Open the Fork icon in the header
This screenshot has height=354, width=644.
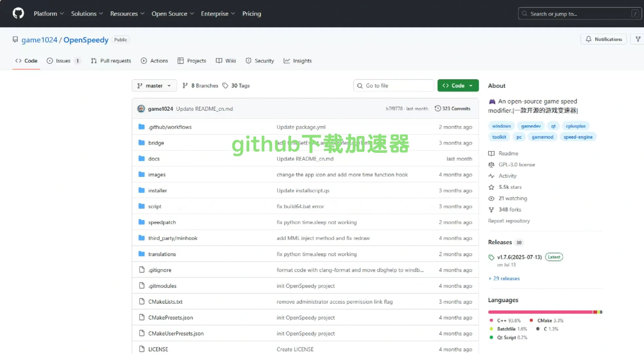638,39
